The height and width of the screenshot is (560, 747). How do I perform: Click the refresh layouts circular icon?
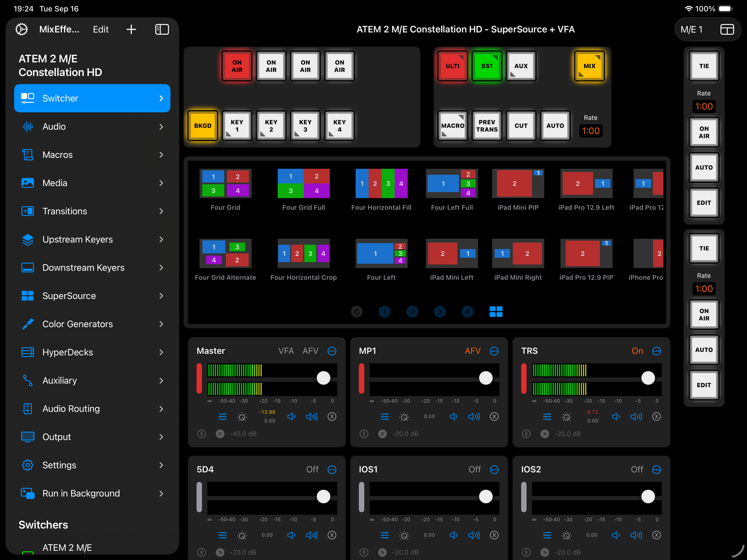tap(357, 311)
